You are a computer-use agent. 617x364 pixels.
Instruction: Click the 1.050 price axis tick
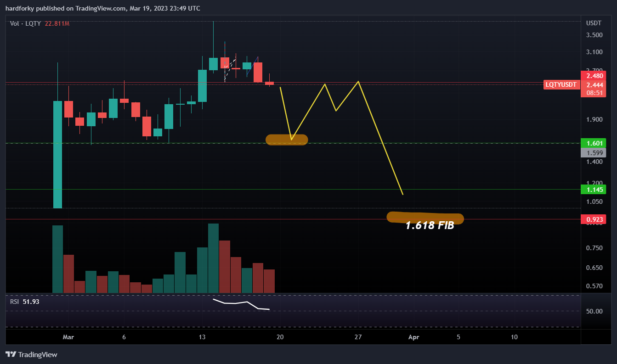(x=594, y=202)
